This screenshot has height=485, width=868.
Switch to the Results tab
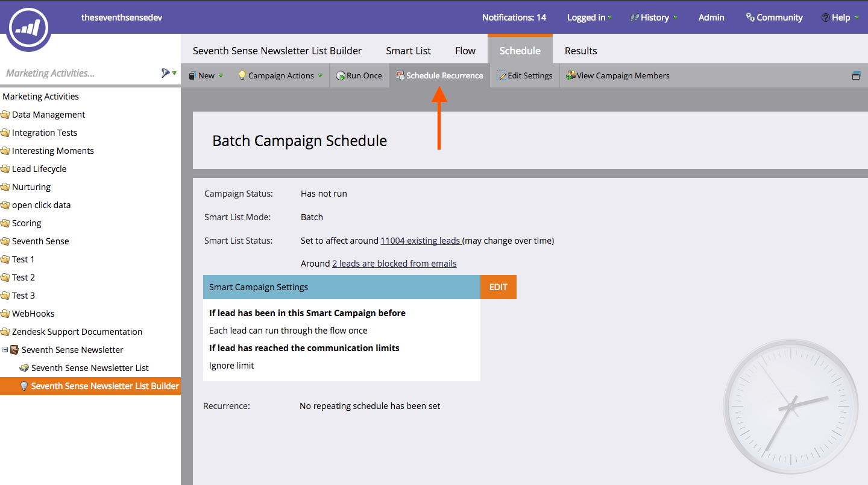pyautogui.click(x=580, y=51)
